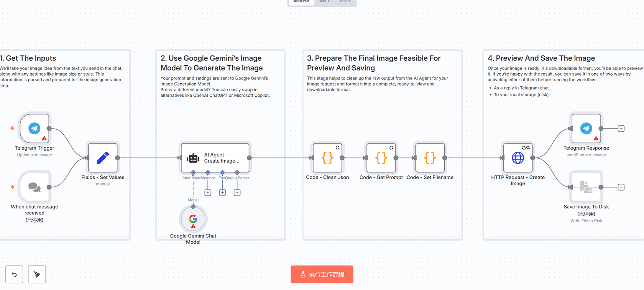Add a node after Telegram Response via plus
The height and width of the screenshot is (290, 644).
[x=621, y=129]
